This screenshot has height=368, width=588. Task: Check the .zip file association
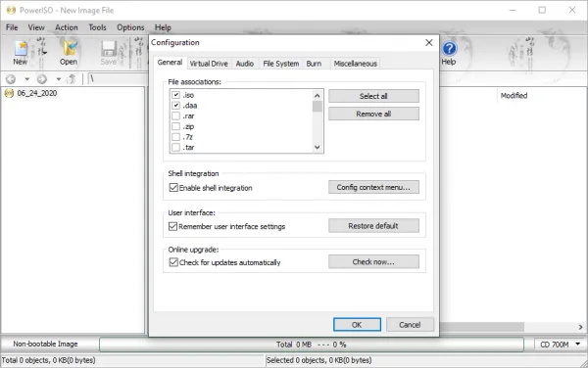click(175, 126)
